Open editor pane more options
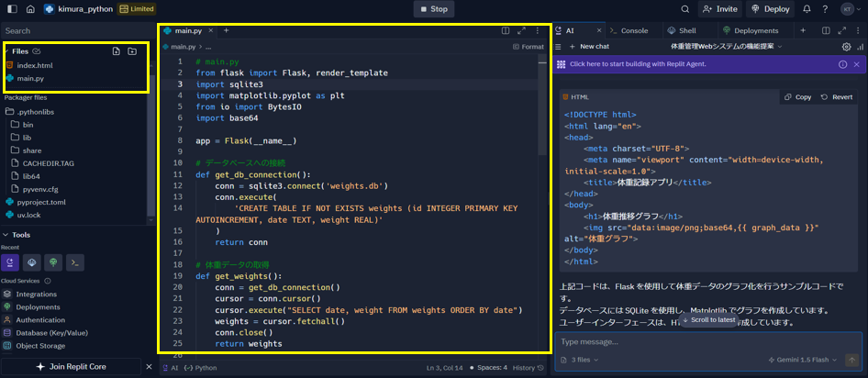 (537, 31)
